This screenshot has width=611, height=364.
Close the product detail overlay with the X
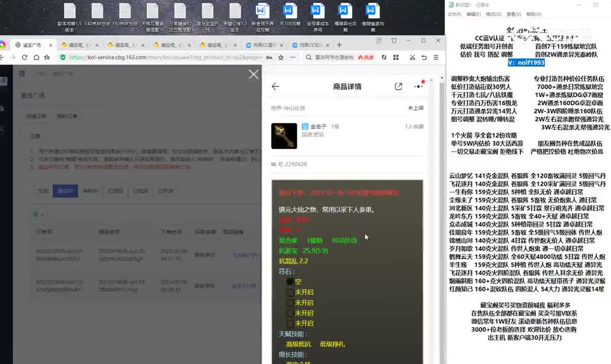(x=253, y=74)
